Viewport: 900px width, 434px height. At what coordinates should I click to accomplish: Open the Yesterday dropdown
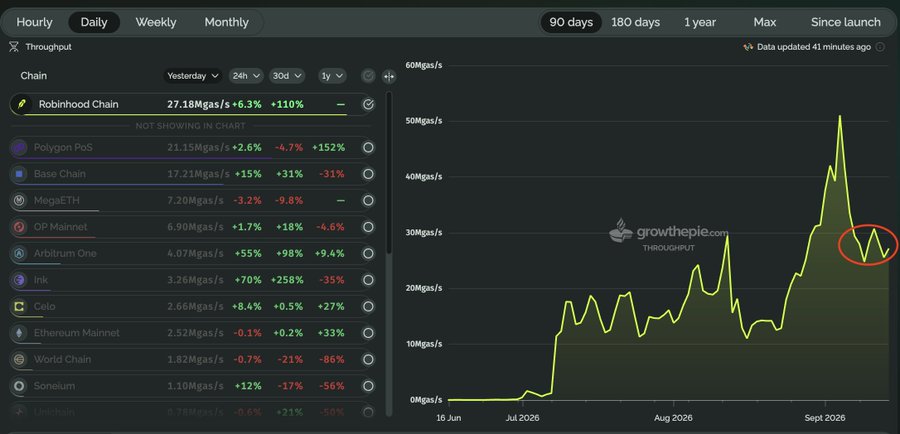tap(193, 76)
